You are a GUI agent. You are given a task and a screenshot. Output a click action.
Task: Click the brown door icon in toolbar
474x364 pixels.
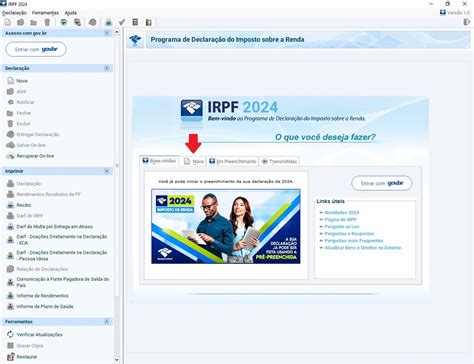point(149,22)
